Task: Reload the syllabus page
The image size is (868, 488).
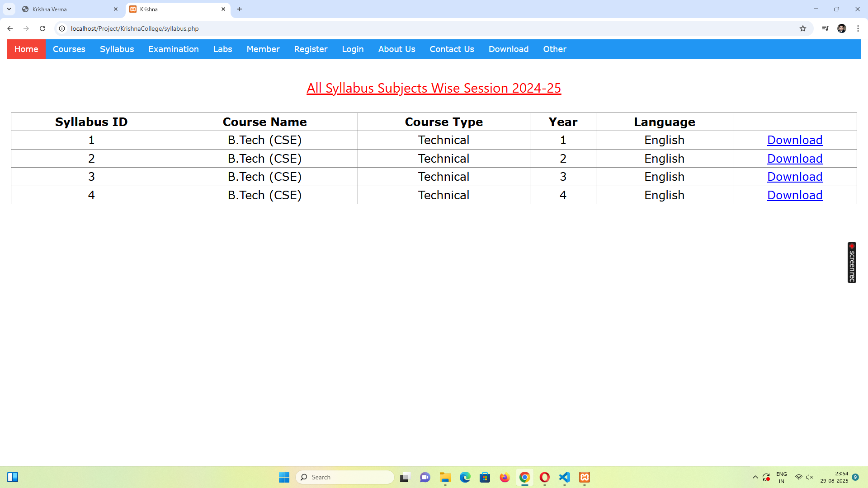Action: coord(42,28)
